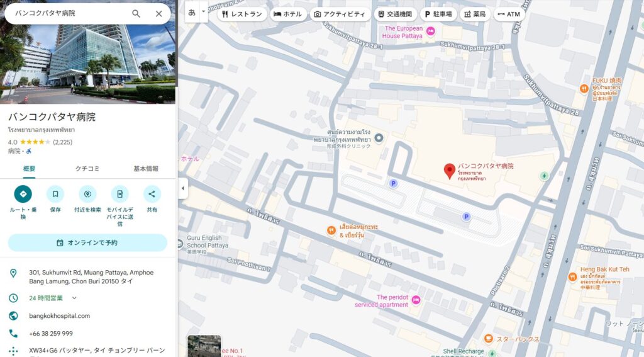
Task: Switch to the クチコミ reviews tab
Action: [87, 169]
